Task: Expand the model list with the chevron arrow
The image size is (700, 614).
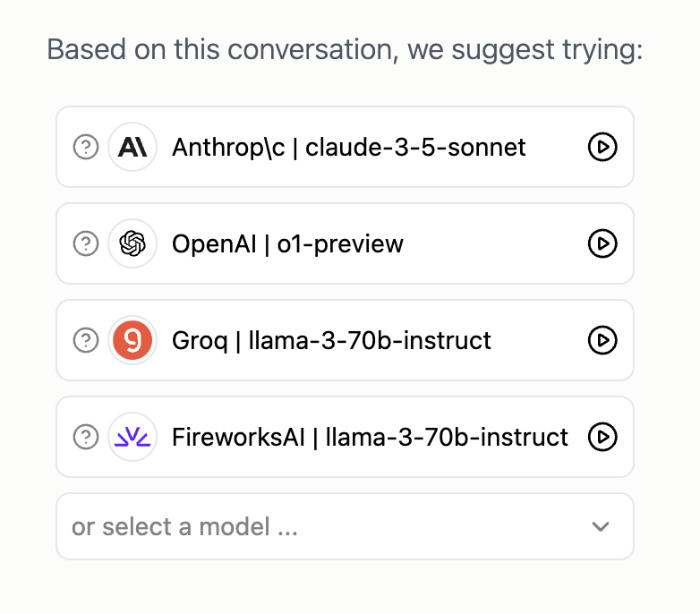Action: coord(602,526)
